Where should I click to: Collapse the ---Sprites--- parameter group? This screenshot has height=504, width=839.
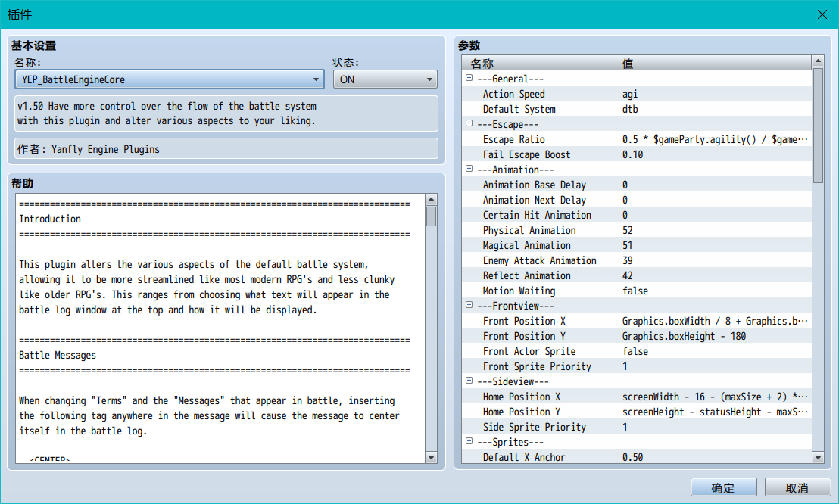(469, 441)
